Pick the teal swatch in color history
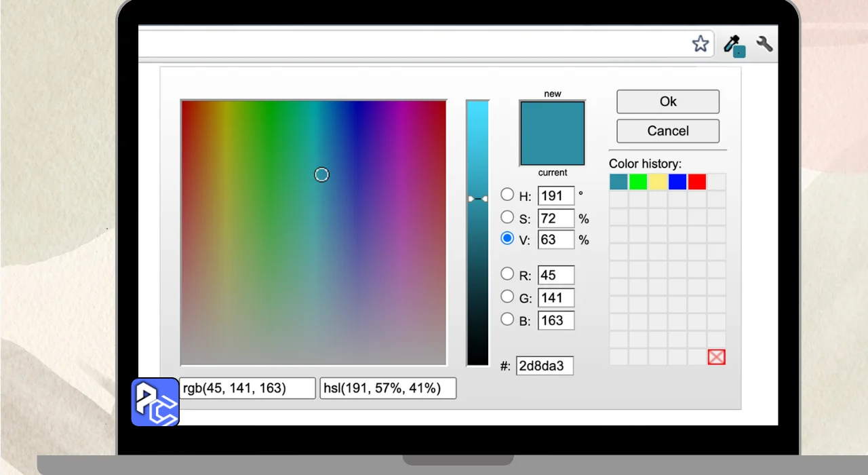 618,182
